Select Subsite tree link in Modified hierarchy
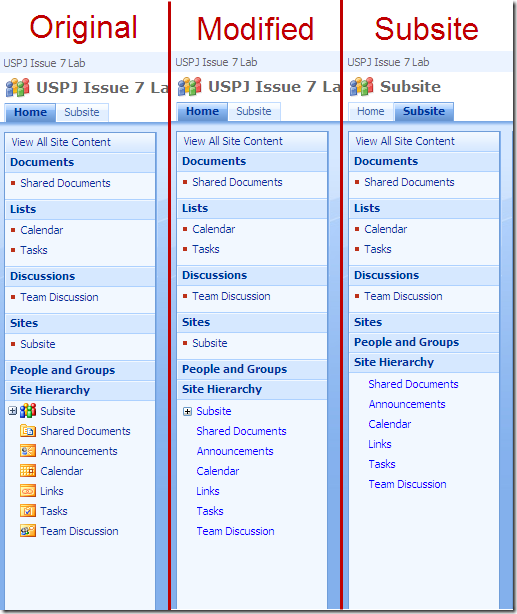Viewport: 517px width, 614px height. [214, 411]
